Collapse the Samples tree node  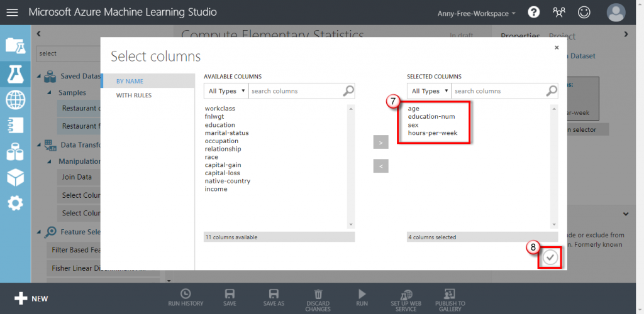[49, 93]
